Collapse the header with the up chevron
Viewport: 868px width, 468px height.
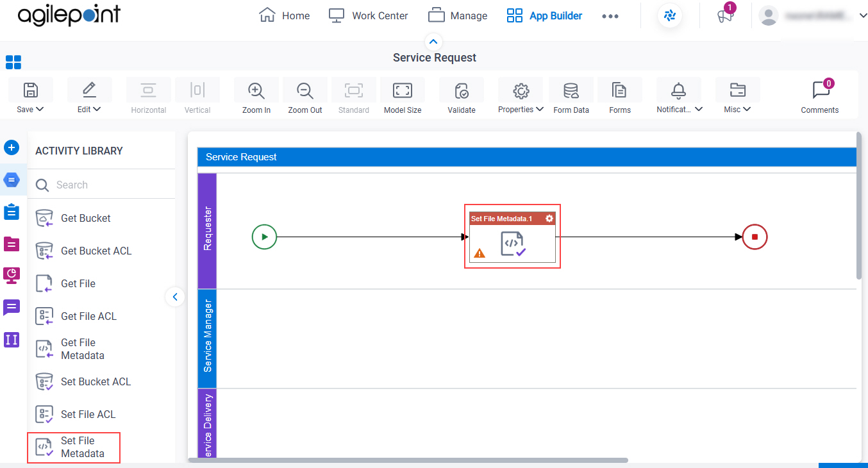(434, 42)
